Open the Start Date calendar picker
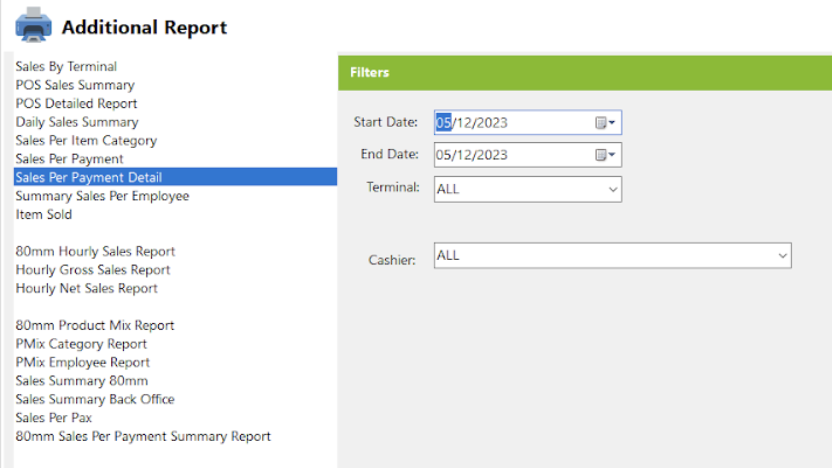The width and height of the screenshot is (832, 468). pos(604,123)
